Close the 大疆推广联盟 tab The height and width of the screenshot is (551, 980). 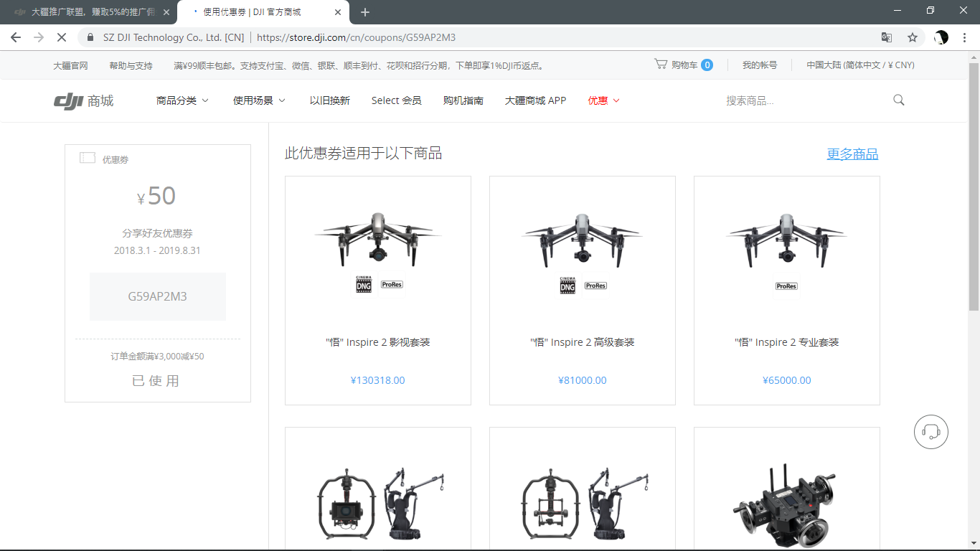(x=167, y=12)
